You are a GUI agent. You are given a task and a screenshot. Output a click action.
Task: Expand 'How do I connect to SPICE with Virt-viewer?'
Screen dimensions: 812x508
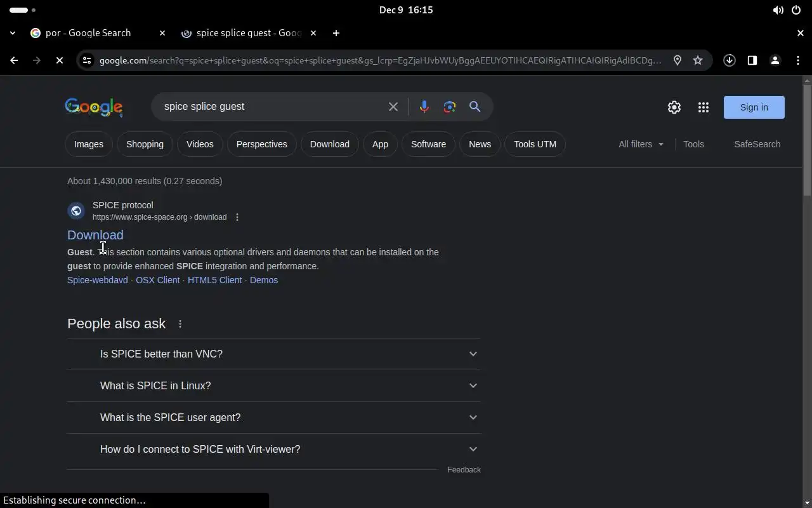point(274,449)
